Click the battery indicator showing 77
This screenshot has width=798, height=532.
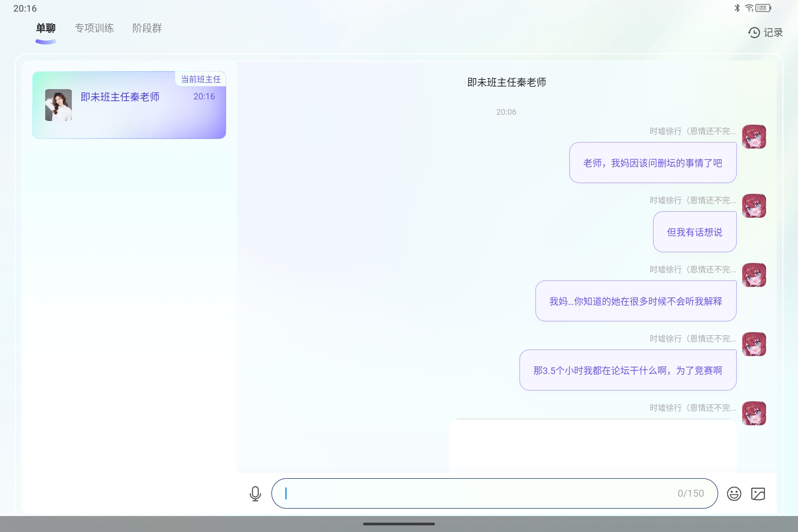[x=763, y=8]
